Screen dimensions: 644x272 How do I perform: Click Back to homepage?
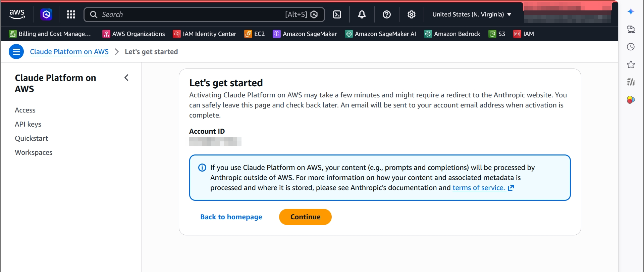[x=231, y=217]
